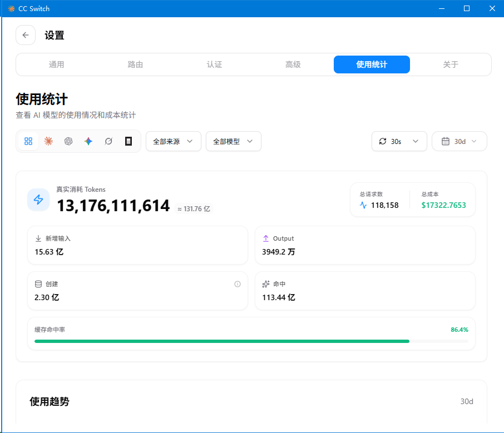Click the 查看 AI 模型的使用情况和成本统计 subtitle
The width and height of the screenshot is (504, 433).
[76, 115]
